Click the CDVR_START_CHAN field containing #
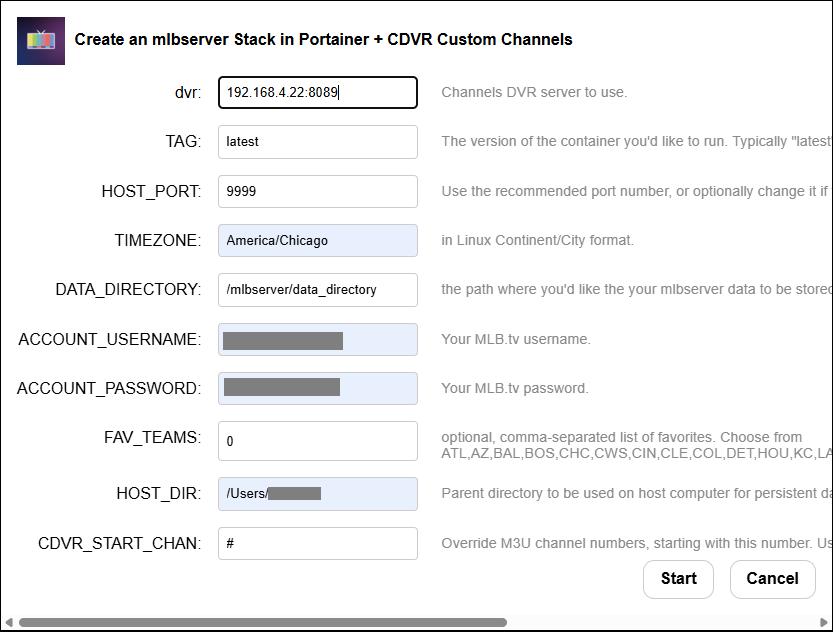Viewport: 833px width, 632px height. (x=317, y=543)
